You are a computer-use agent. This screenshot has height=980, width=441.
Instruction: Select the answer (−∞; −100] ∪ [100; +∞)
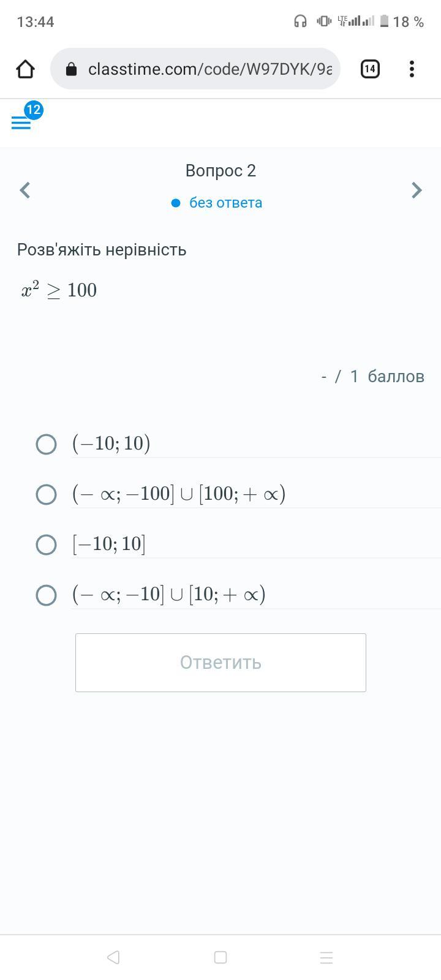click(47, 494)
